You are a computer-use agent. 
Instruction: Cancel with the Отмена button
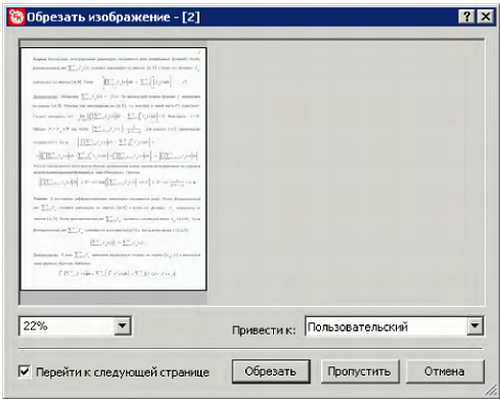pos(445,371)
